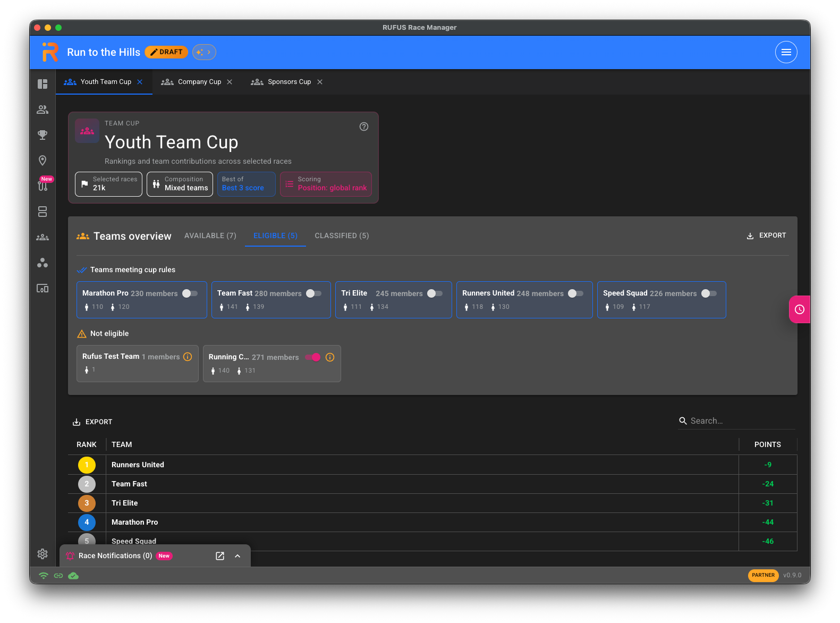Click the DRAFT status badge
The image size is (840, 623).
click(x=166, y=52)
